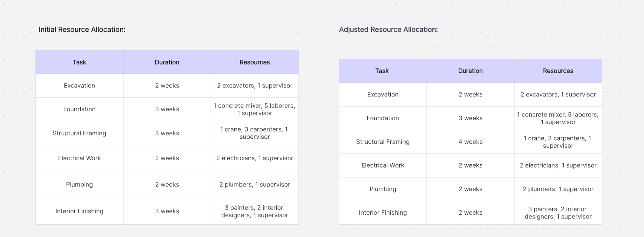Select the Duration header in the adjusted table
The width and height of the screenshot is (644, 237).
[470, 71]
